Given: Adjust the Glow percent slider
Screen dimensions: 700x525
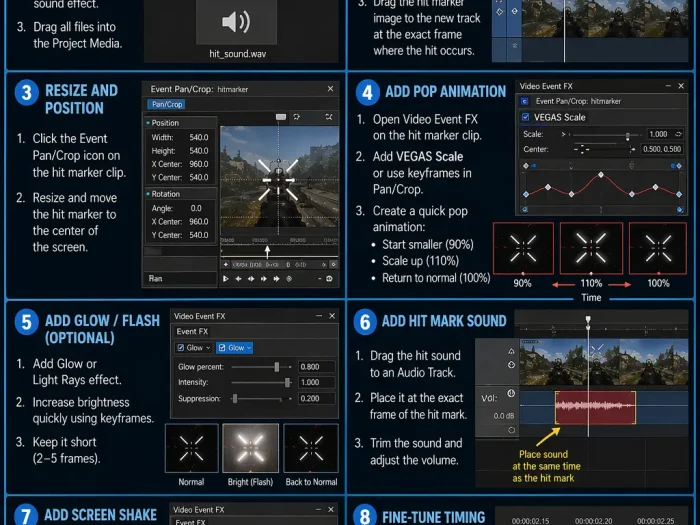Looking at the screenshot, I should pyautogui.click(x=277, y=367).
